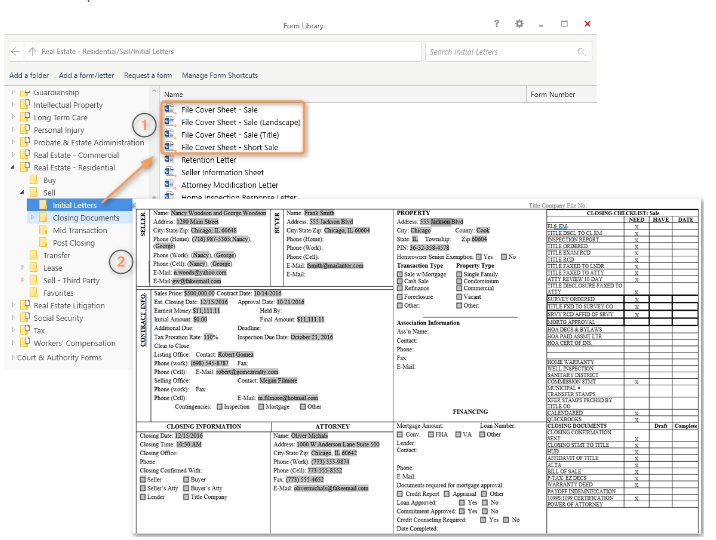The height and width of the screenshot is (540, 716).
Task: Check the FHA financing checkbox
Action: (431, 435)
